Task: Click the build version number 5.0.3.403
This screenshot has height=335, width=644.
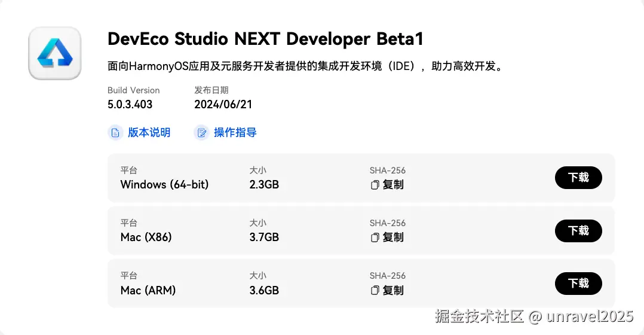Action: point(130,104)
